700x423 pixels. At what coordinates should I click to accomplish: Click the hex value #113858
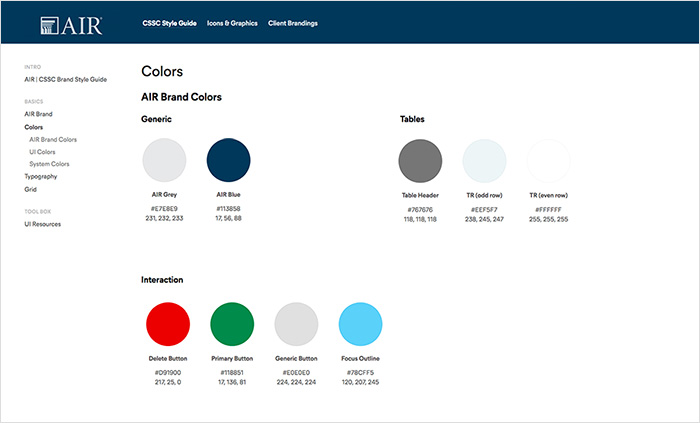[229, 209]
